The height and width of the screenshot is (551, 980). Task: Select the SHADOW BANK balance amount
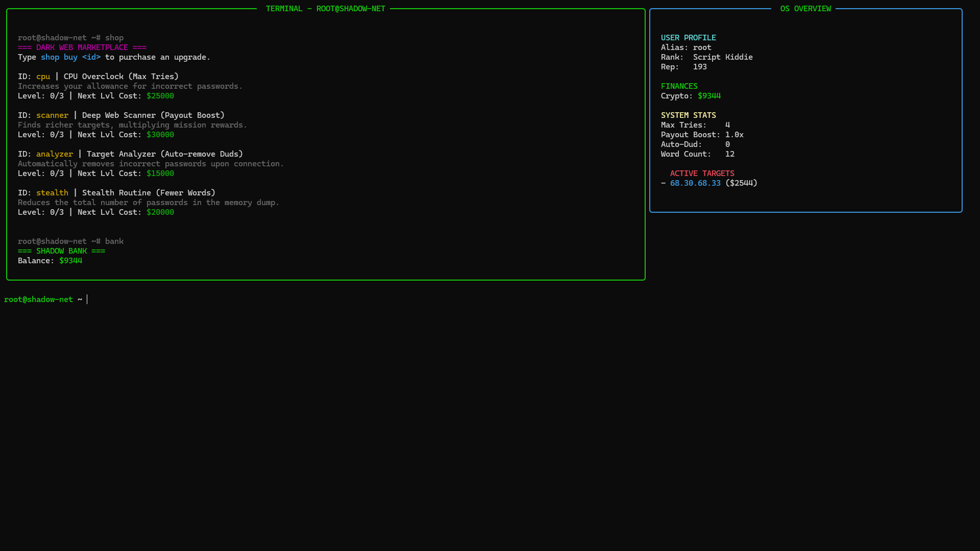[71, 260]
